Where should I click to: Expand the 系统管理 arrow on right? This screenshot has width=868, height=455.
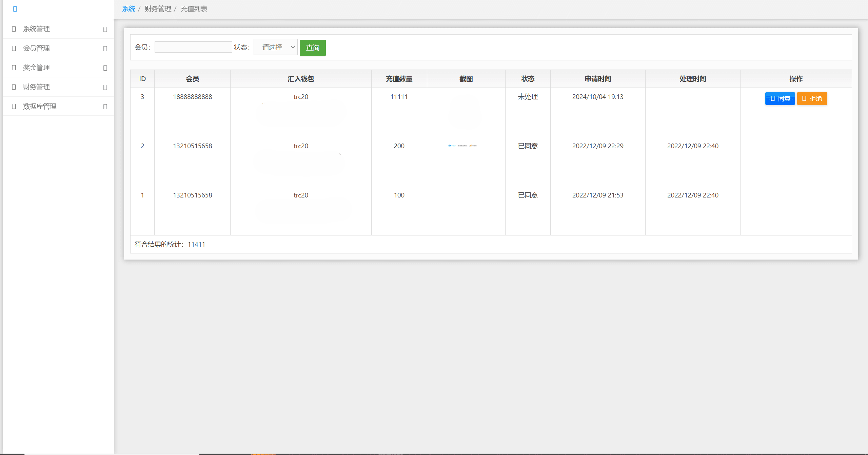pos(105,30)
